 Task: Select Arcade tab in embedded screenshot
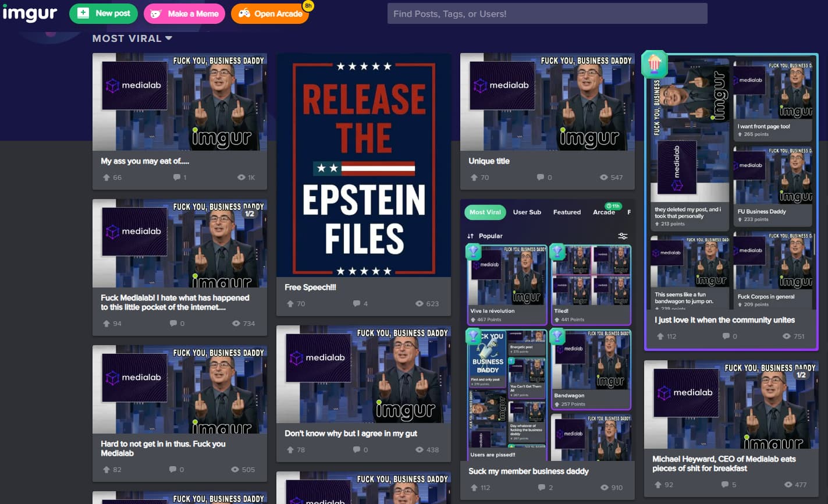(604, 212)
